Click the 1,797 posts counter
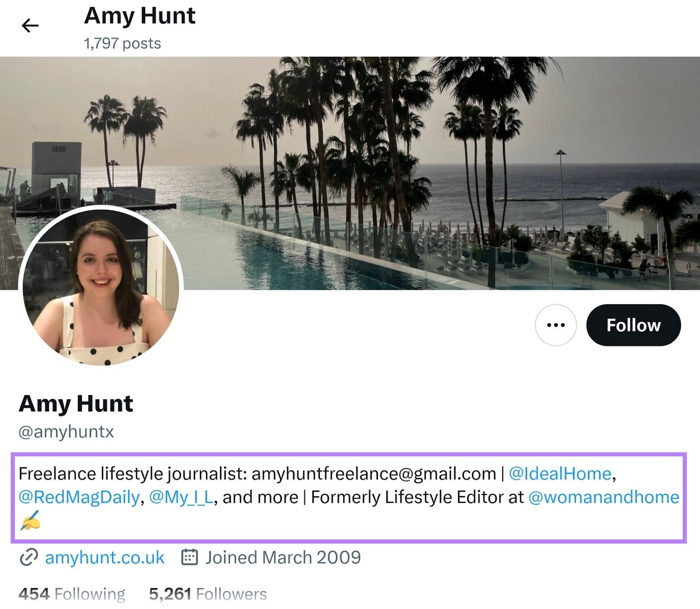This screenshot has width=700, height=609. [122, 43]
